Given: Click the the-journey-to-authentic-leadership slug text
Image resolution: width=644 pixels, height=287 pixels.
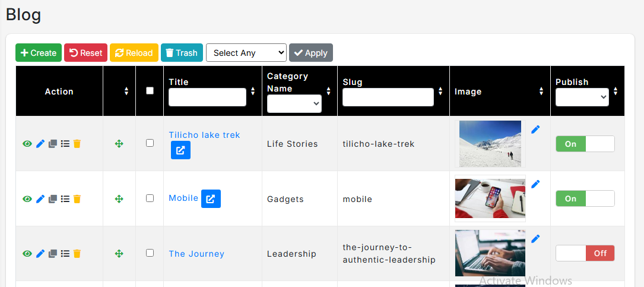Looking at the screenshot, I should pos(389,254).
